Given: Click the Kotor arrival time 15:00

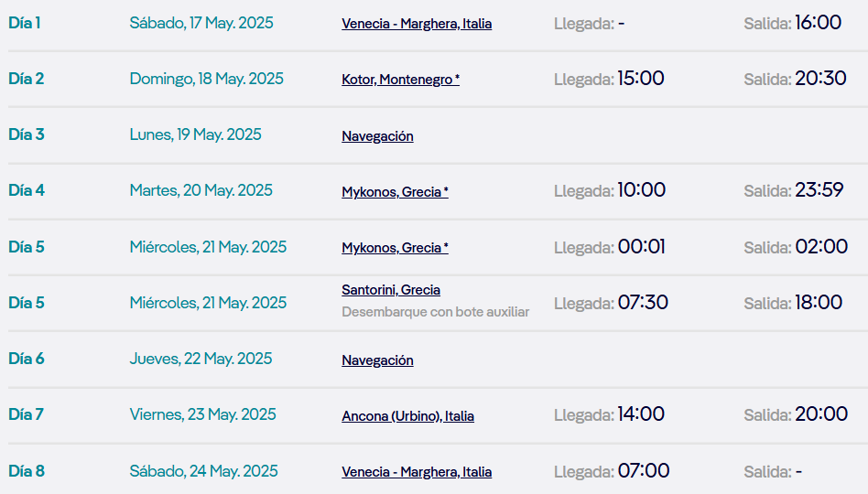Looking at the screenshot, I should click(641, 79).
